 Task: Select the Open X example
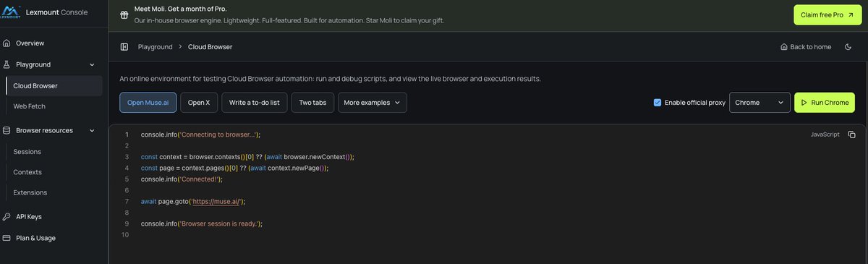tap(199, 103)
